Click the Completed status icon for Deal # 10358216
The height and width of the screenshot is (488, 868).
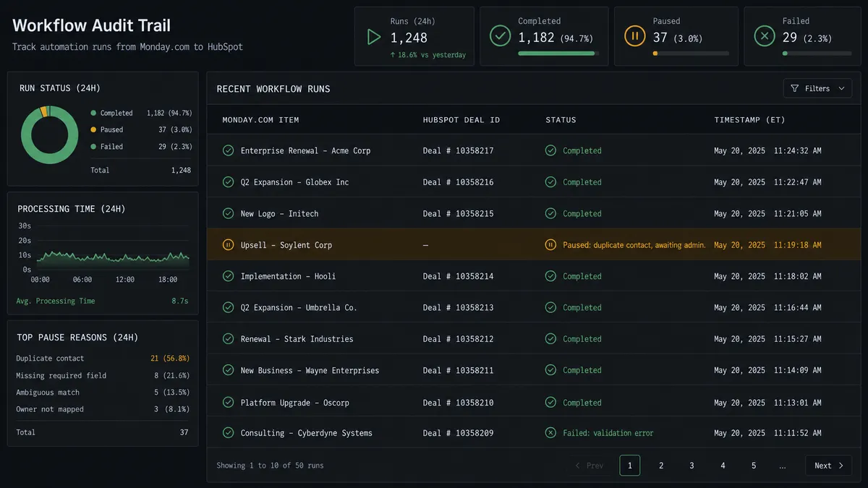[550, 182]
